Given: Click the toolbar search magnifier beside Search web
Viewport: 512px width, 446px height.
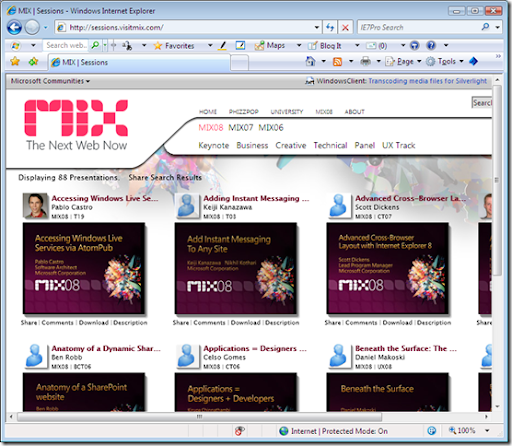Looking at the screenshot, I should coord(95,45).
